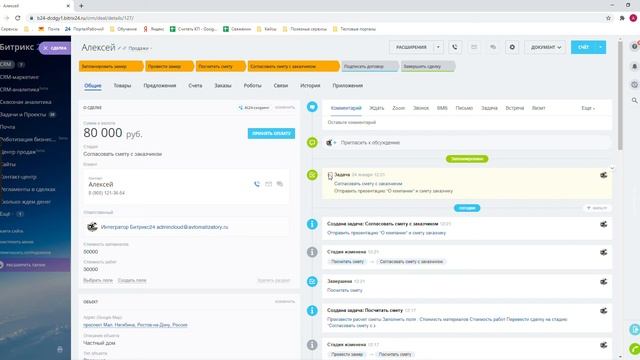The height and width of the screenshot is (360, 640).
Task: Open a new browser tab with plus
Action: click(x=81, y=6)
